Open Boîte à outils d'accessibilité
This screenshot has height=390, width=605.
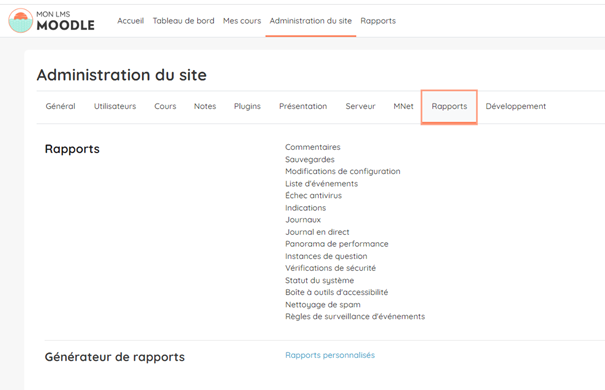point(336,292)
